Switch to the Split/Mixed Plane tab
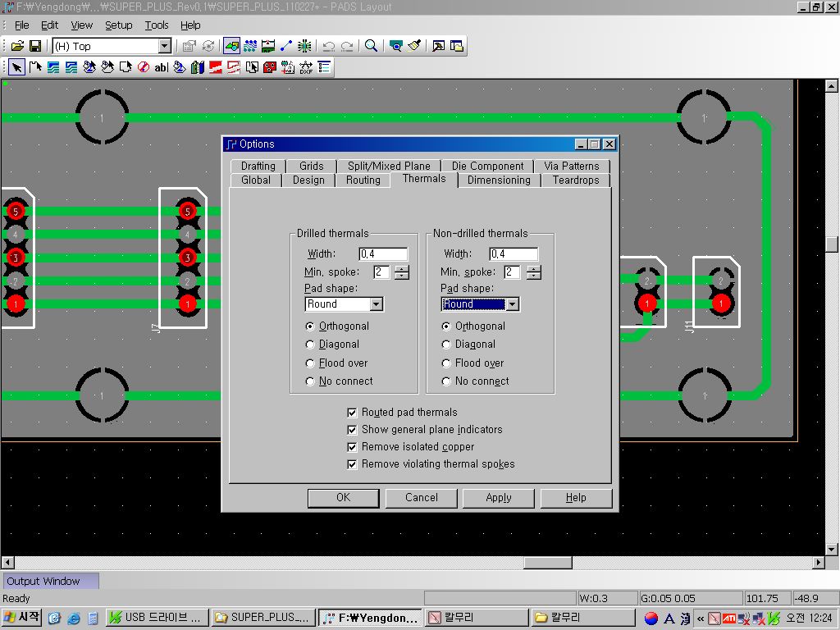This screenshot has width=840, height=630. click(x=389, y=166)
